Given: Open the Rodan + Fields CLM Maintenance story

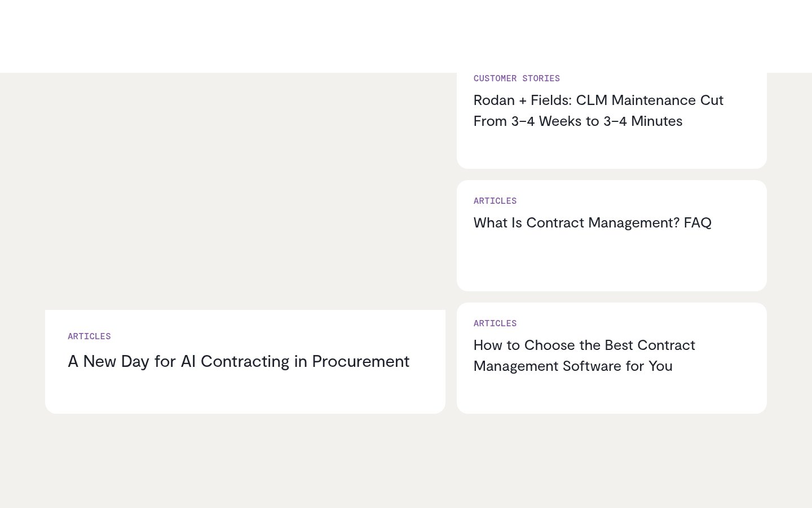Looking at the screenshot, I should coord(598,111).
